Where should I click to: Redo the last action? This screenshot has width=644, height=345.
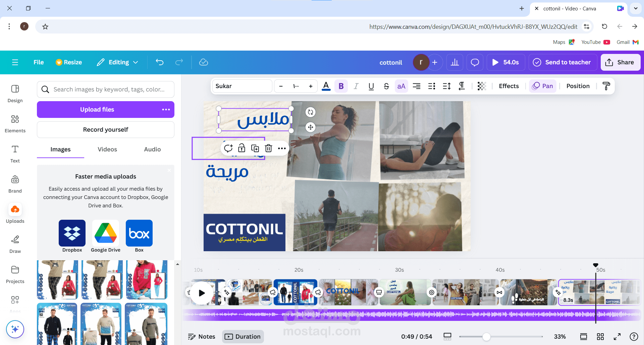(x=179, y=62)
